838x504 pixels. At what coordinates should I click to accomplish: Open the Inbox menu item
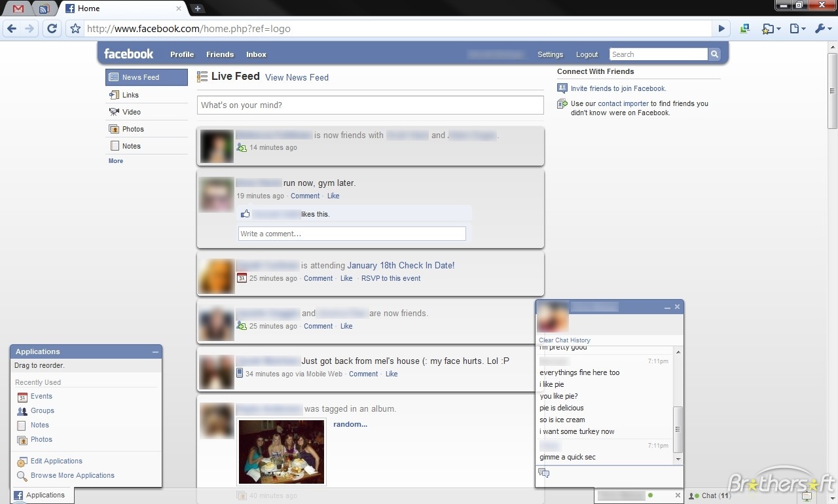click(x=255, y=54)
